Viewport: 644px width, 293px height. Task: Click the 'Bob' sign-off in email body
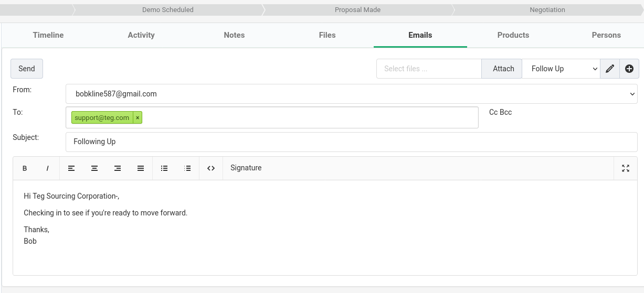pos(30,241)
